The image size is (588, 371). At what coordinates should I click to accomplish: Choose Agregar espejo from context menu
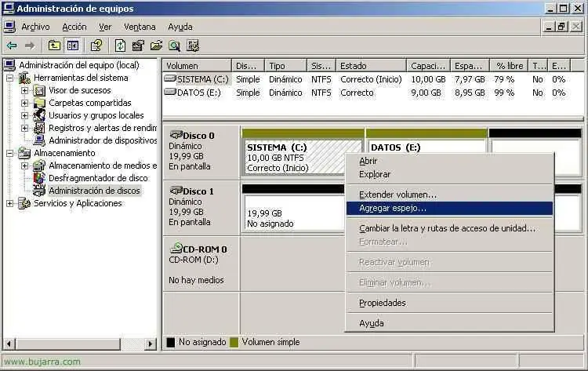pyautogui.click(x=449, y=208)
